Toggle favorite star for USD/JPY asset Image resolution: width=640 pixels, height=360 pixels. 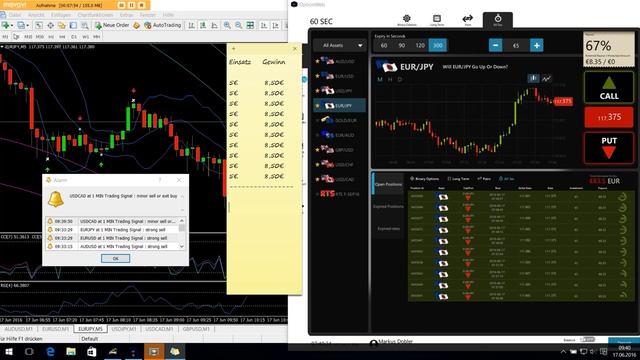(x=317, y=91)
